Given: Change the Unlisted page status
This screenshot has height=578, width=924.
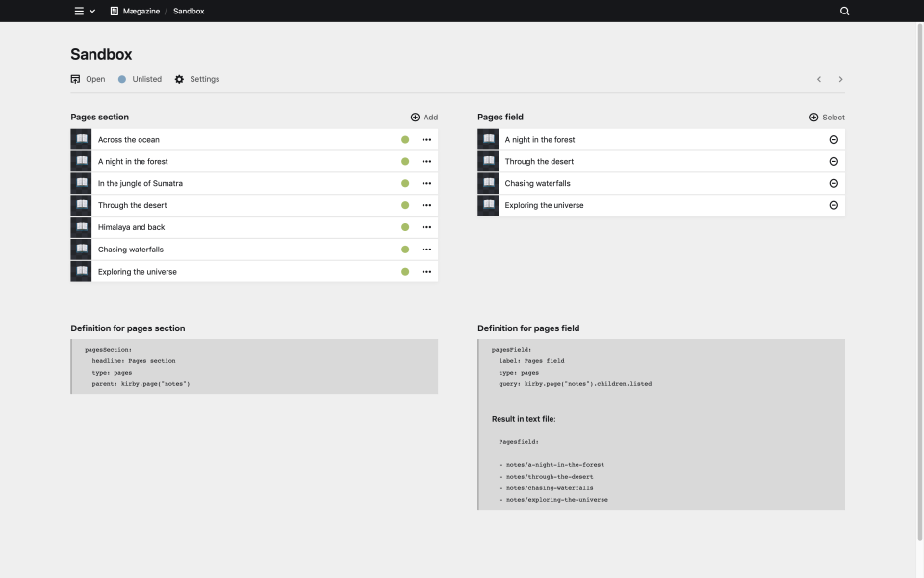Looking at the screenshot, I should (x=140, y=79).
